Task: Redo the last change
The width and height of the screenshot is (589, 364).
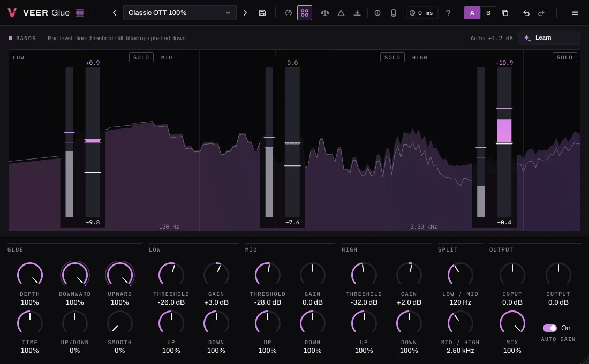Action: tap(541, 13)
